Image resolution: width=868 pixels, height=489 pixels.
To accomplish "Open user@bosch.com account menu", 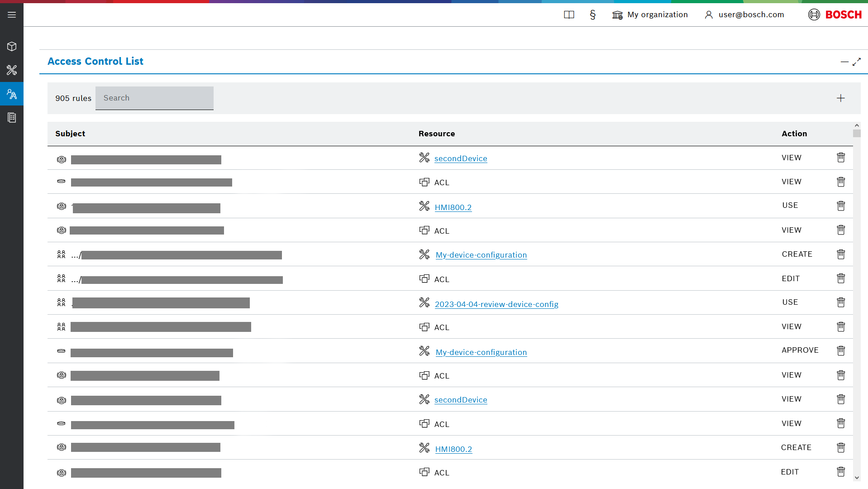I will click(744, 15).
